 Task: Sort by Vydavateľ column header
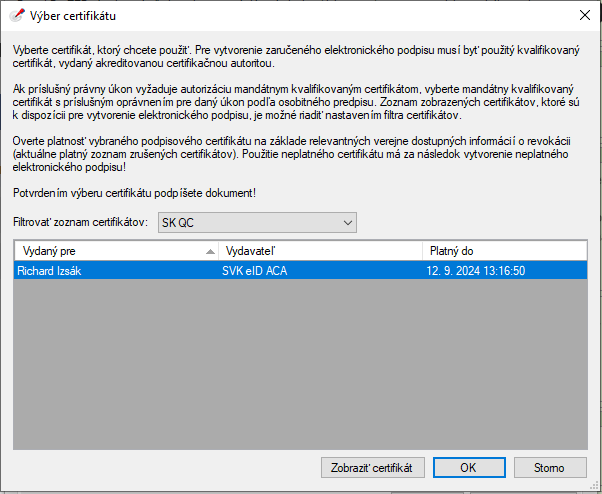point(321,251)
